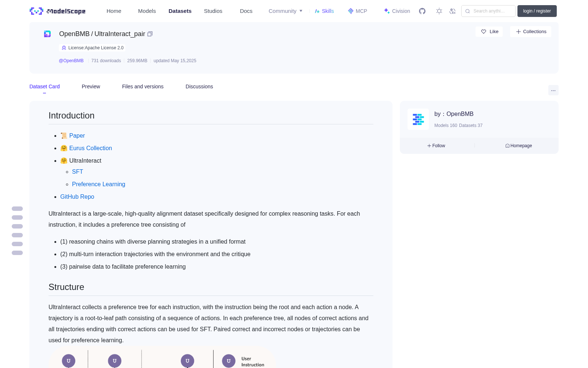Screen dimensions: 588x368
Task: Open the OpenBMB Homepage button
Action: 519,146
